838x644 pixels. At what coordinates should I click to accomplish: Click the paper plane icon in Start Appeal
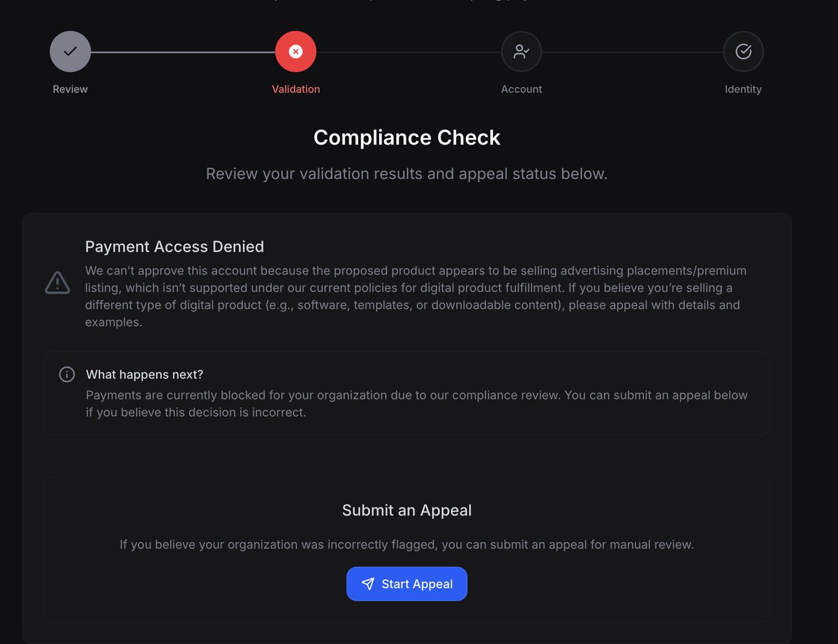click(x=368, y=584)
